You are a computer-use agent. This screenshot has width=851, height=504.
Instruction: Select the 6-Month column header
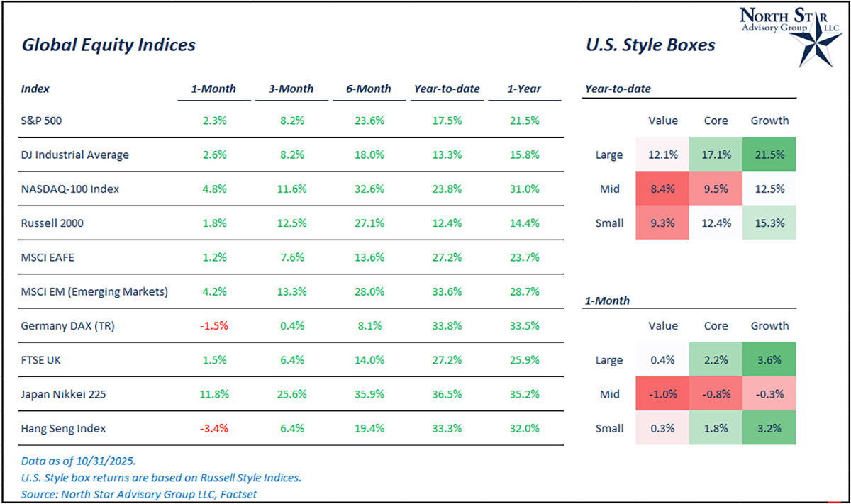coord(369,89)
